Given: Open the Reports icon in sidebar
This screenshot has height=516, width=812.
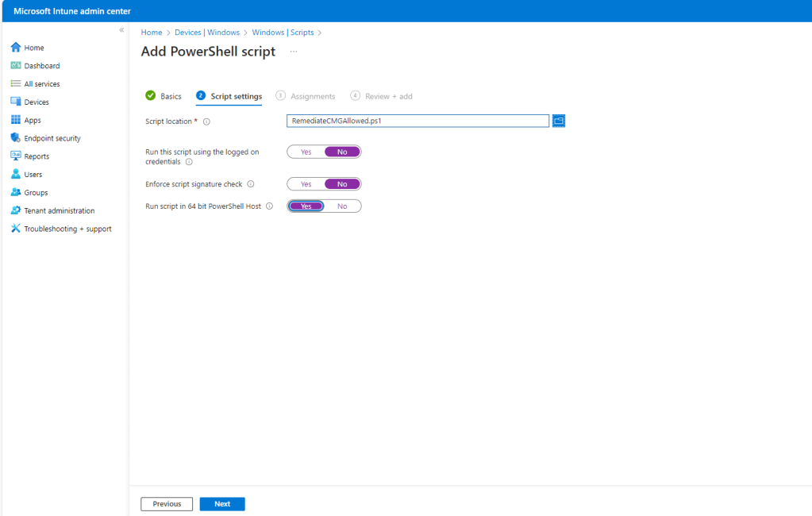Looking at the screenshot, I should 15,156.
